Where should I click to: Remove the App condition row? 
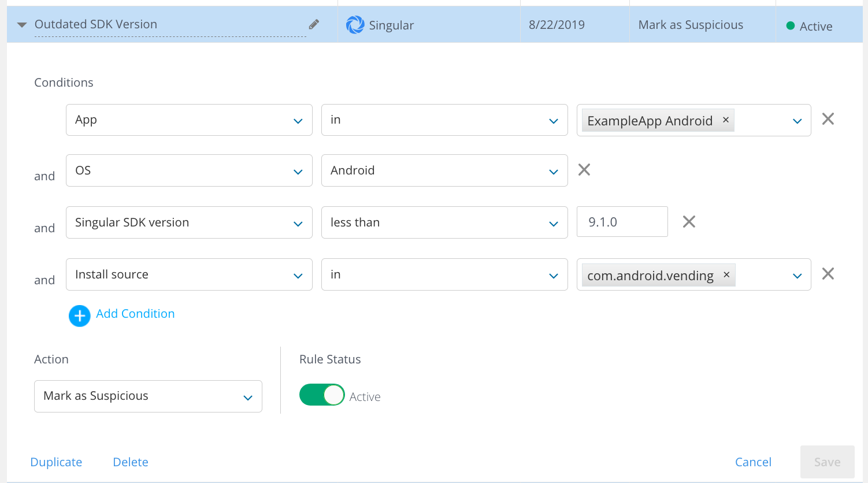coord(828,119)
